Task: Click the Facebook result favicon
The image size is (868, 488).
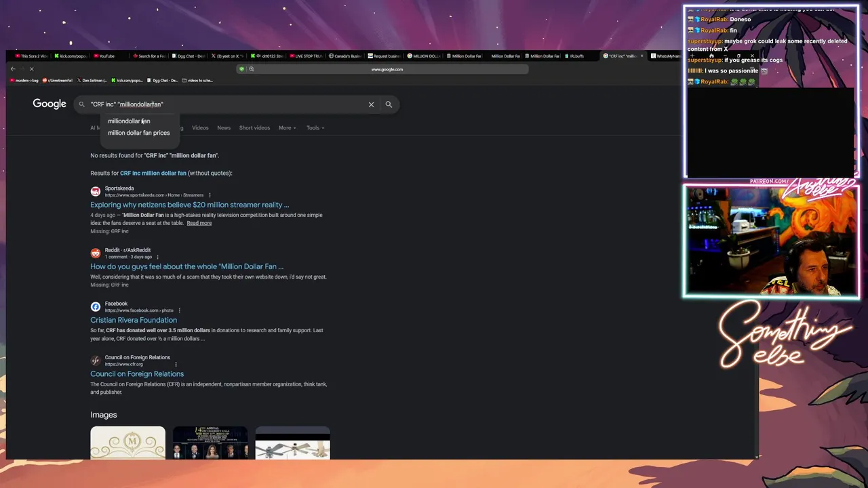Action: point(96,306)
